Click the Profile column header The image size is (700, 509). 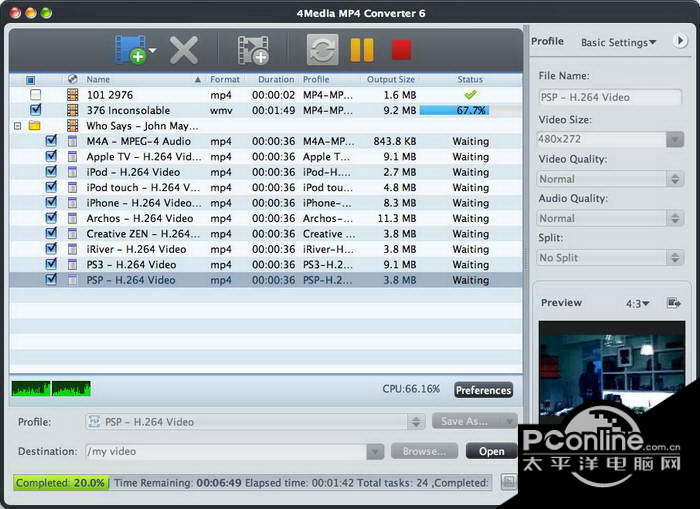tap(316, 79)
